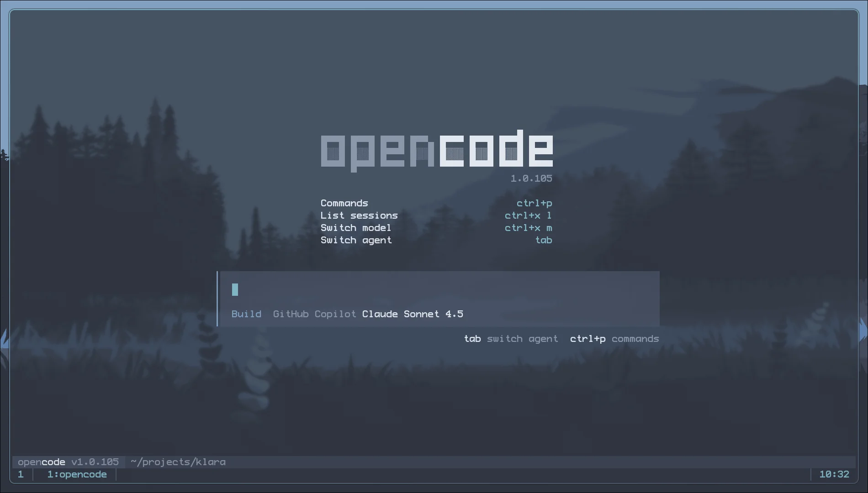Click the GitHub Copilot provider name
Screen dimensions: 868x493
click(x=315, y=314)
